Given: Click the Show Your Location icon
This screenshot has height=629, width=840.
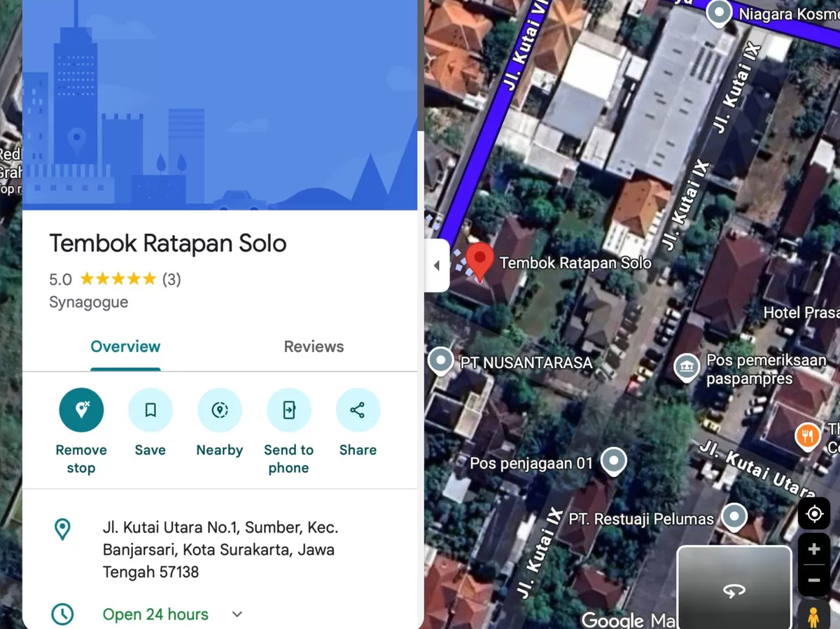Looking at the screenshot, I should pos(814,514).
